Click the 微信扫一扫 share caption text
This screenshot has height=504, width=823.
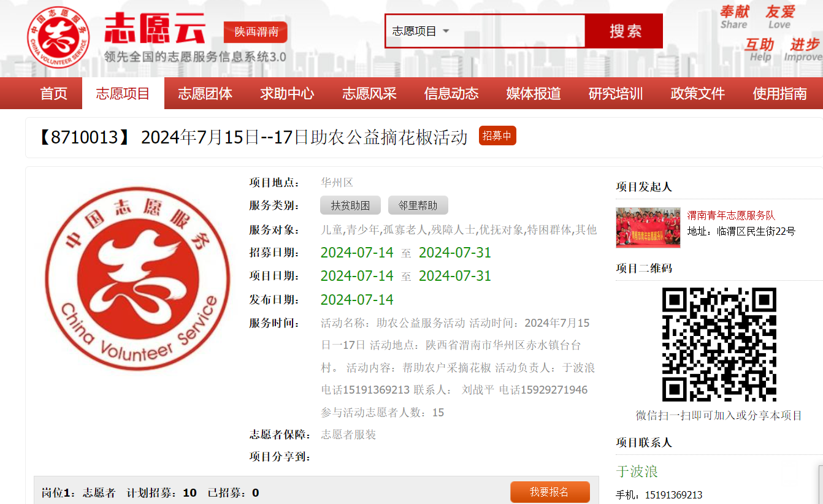[719, 416]
